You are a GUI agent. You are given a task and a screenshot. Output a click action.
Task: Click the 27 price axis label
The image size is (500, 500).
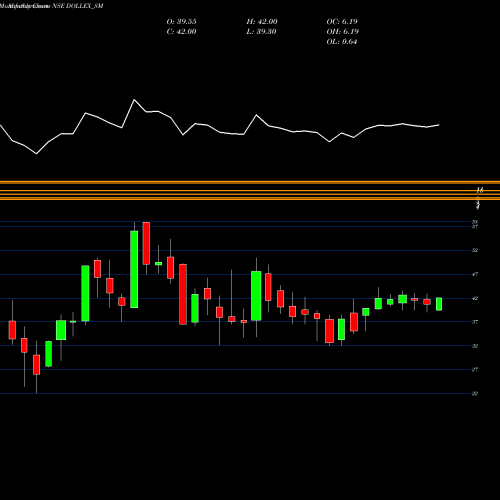coord(475,370)
